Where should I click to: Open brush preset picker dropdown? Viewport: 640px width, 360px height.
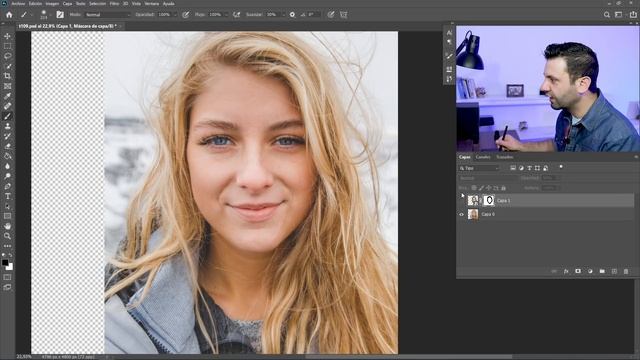point(51,16)
